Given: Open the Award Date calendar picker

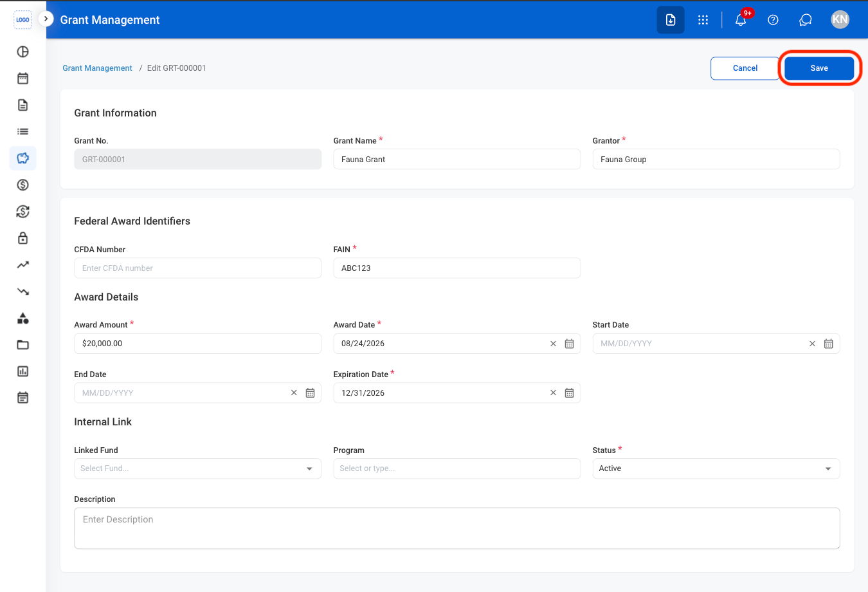Looking at the screenshot, I should pyautogui.click(x=570, y=344).
